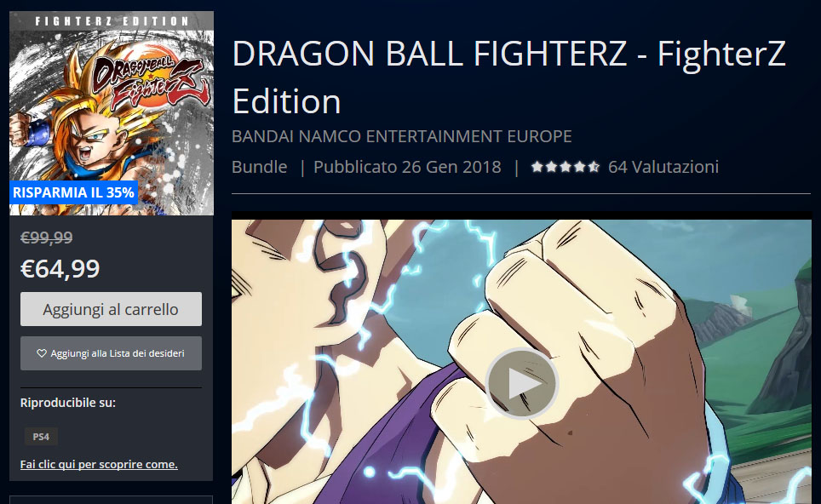Click the half-filled fifth rating star
This screenshot has height=504, width=821.
coord(594,167)
